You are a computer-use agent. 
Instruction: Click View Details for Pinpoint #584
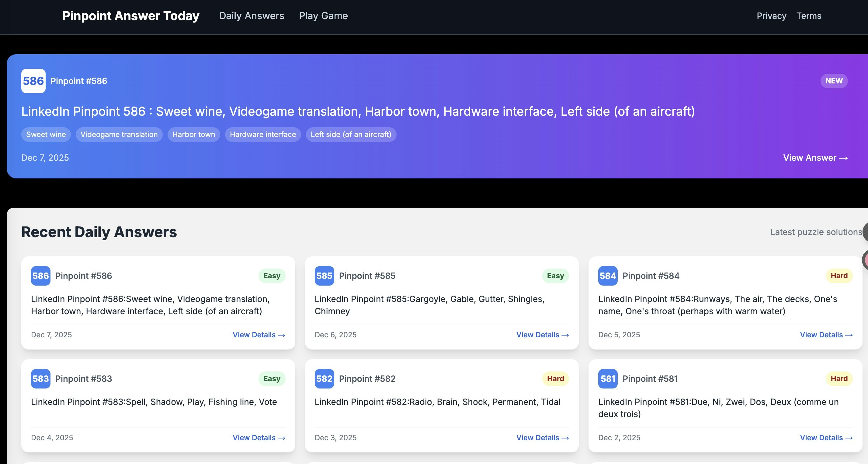pyautogui.click(x=826, y=335)
